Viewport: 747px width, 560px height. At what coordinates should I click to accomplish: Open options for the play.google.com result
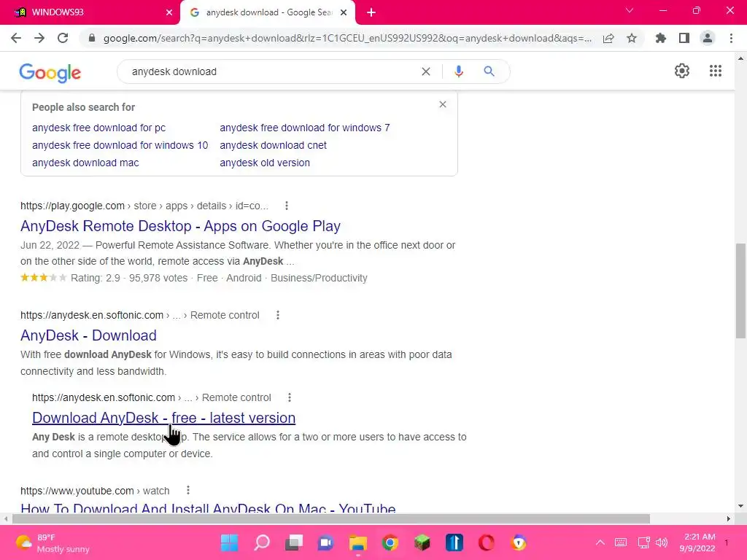tap(286, 206)
